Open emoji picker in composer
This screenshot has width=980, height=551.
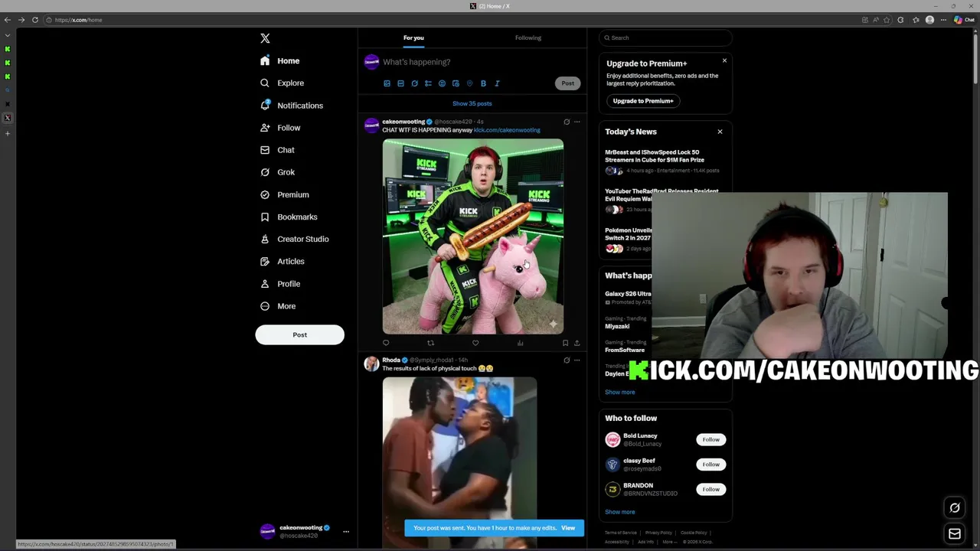point(442,83)
